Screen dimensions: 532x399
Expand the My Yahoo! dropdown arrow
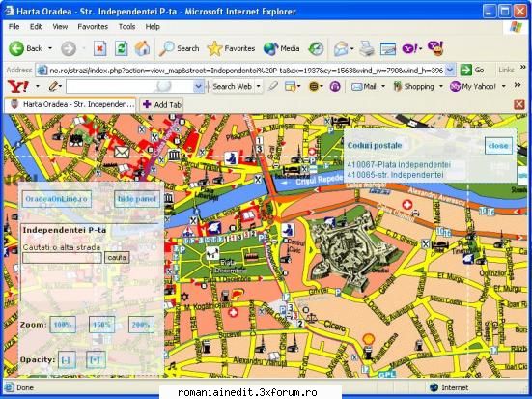(503, 87)
